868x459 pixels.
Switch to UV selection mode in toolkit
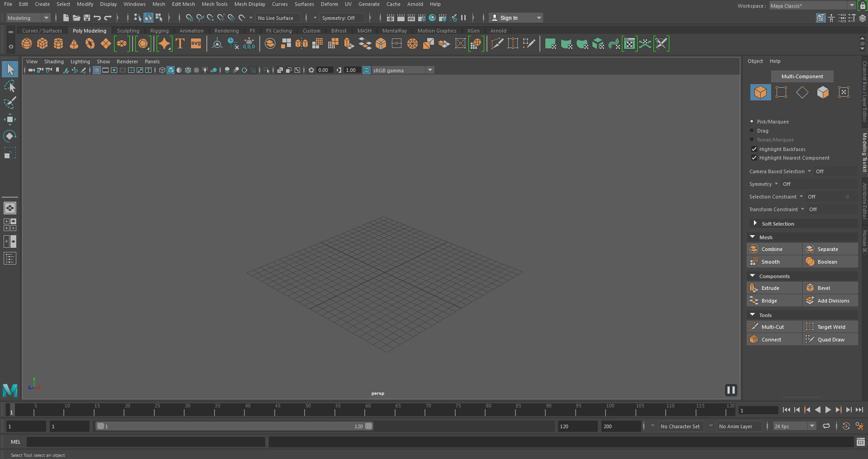[x=844, y=92]
